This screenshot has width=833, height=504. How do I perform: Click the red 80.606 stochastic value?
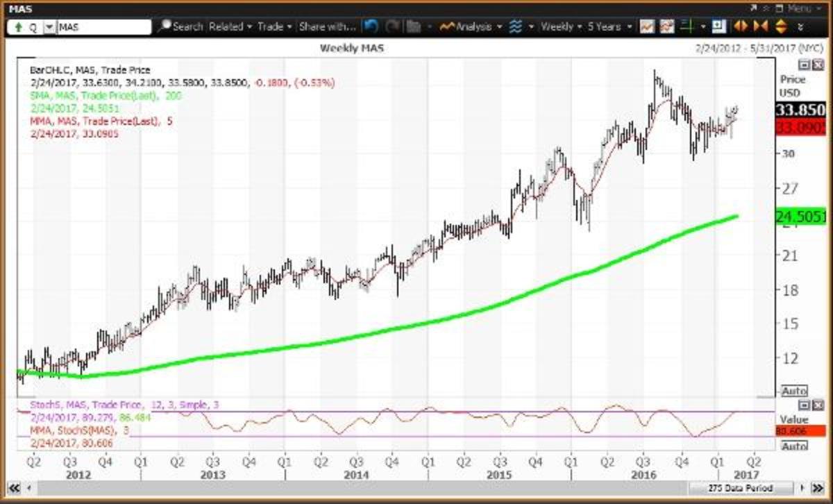point(800,430)
